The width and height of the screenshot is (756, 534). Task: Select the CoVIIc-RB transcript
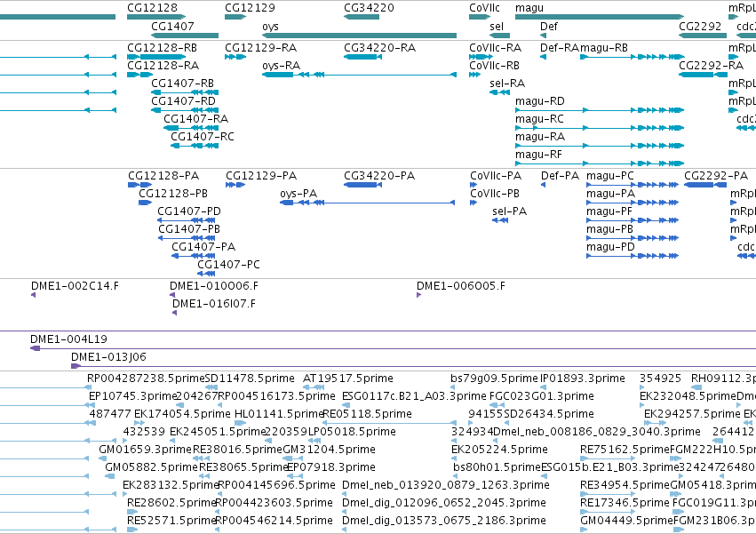(x=495, y=66)
